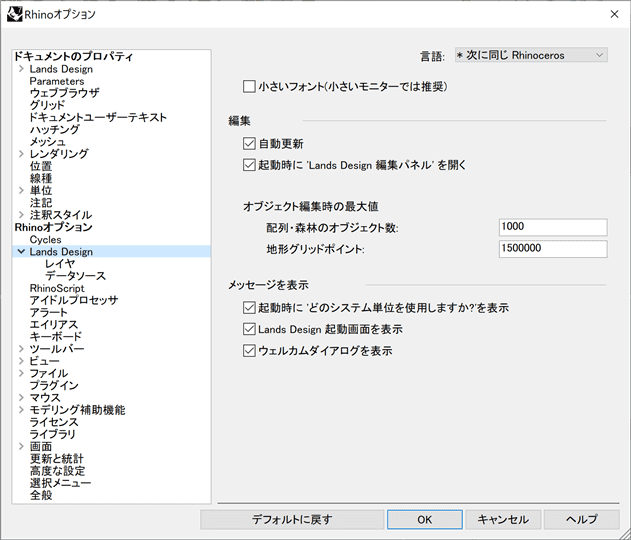Expand the ツールバー tree node
The height and width of the screenshot is (540, 631).
21,348
